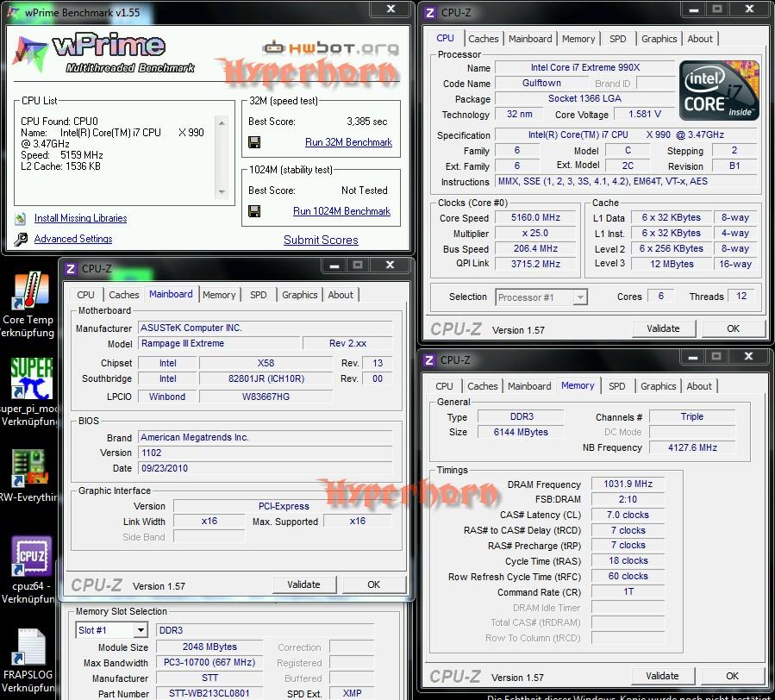Open About tab in the Mainboard CPU-Z window
775x700 pixels.
341,295
